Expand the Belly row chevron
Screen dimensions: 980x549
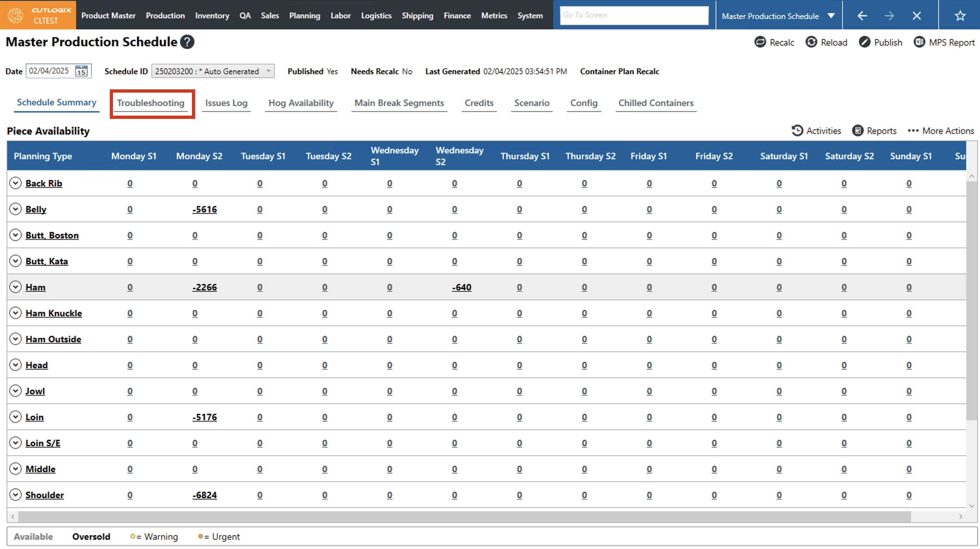[15, 209]
